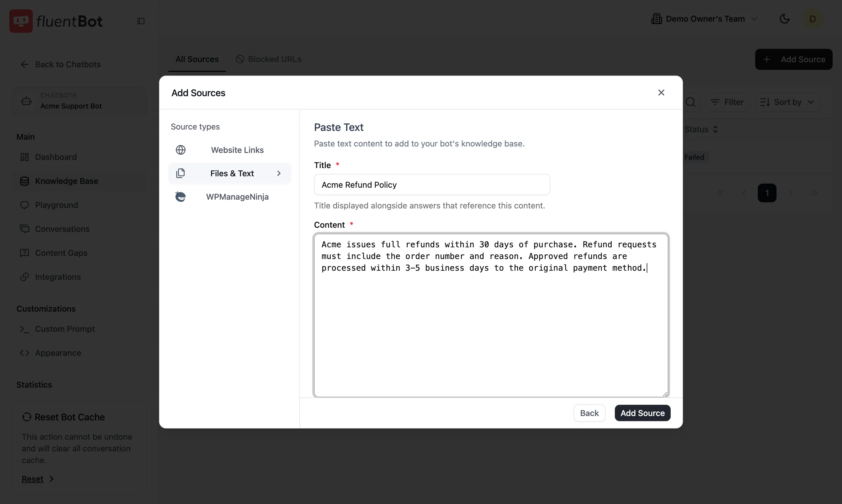This screenshot has height=504, width=842.
Task: Click the Paste Text heading
Action: pos(339,127)
